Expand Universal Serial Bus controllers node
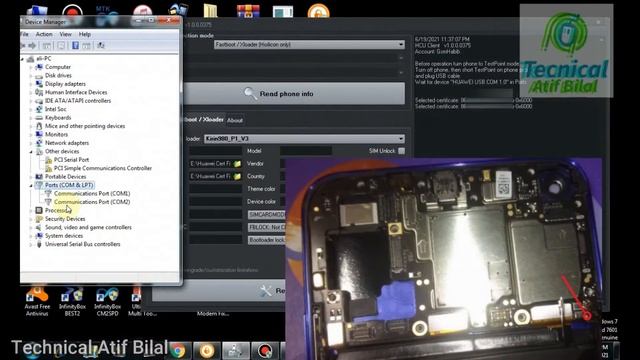This screenshot has height=360, width=640. (x=31, y=244)
